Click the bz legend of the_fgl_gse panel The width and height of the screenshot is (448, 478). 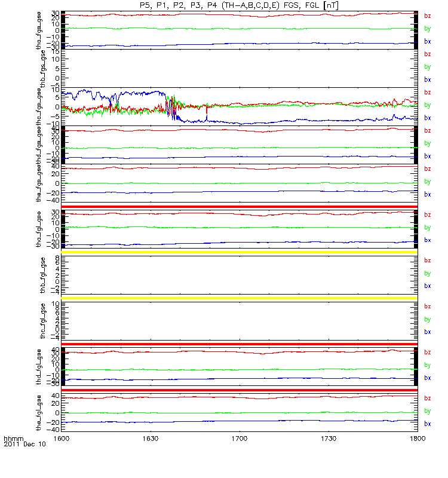(427, 399)
